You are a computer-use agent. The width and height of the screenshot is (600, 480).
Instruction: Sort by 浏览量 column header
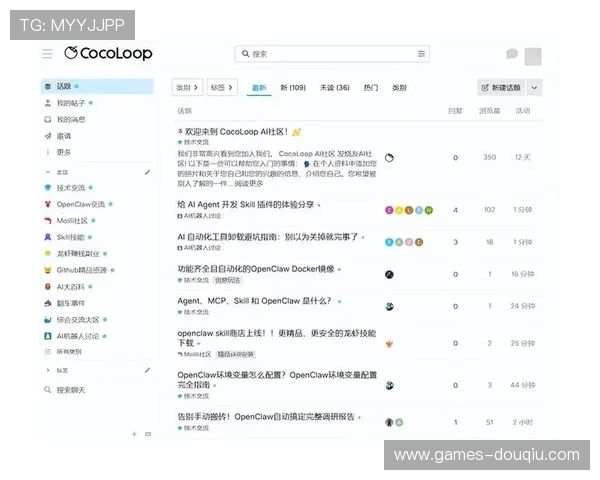point(489,111)
